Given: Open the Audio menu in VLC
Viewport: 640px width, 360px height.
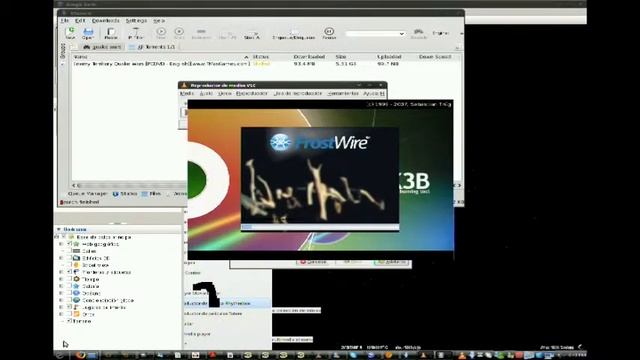Looking at the screenshot, I should (x=206, y=93).
